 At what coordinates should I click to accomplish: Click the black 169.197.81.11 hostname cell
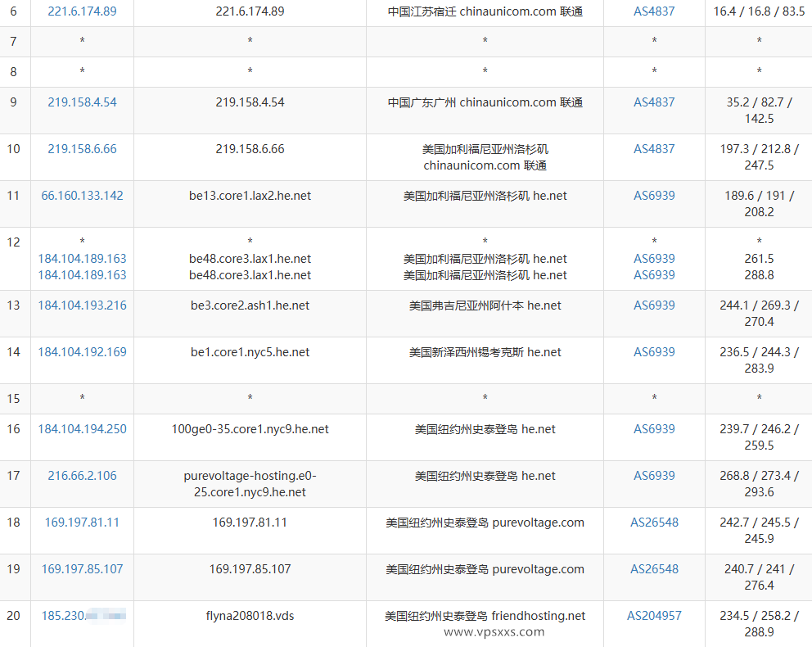(x=250, y=523)
